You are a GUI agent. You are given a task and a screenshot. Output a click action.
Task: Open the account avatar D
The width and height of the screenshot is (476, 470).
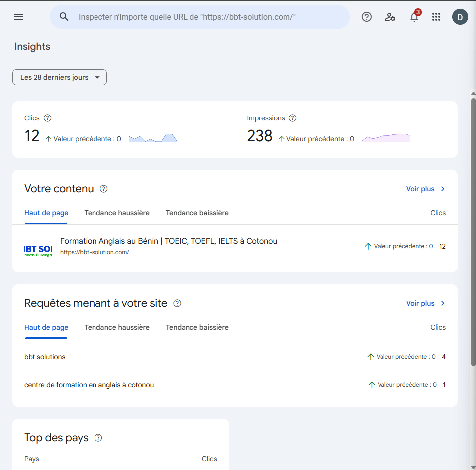coord(460,17)
